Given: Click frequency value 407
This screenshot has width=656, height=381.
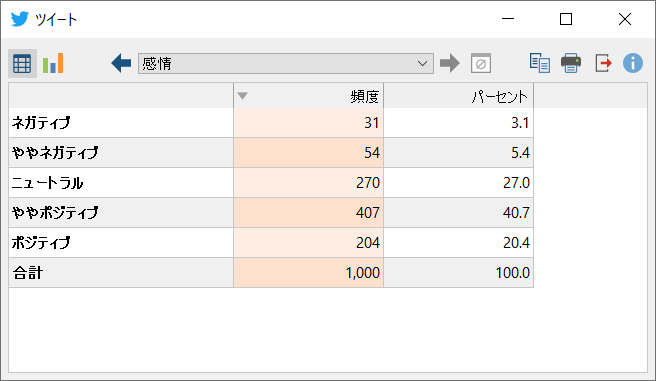Looking at the screenshot, I should pyautogui.click(x=368, y=213).
